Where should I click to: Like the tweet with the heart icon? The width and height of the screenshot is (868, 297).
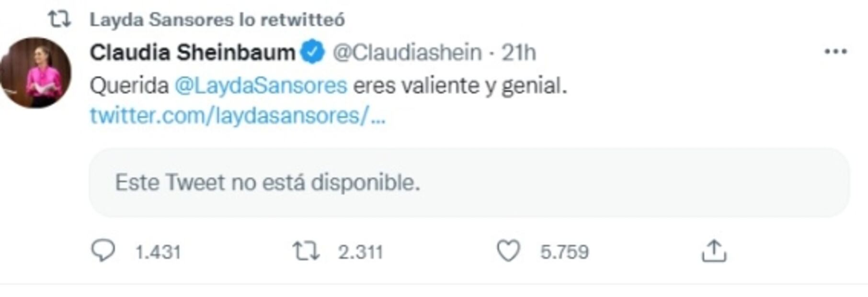click(x=508, y=251)
